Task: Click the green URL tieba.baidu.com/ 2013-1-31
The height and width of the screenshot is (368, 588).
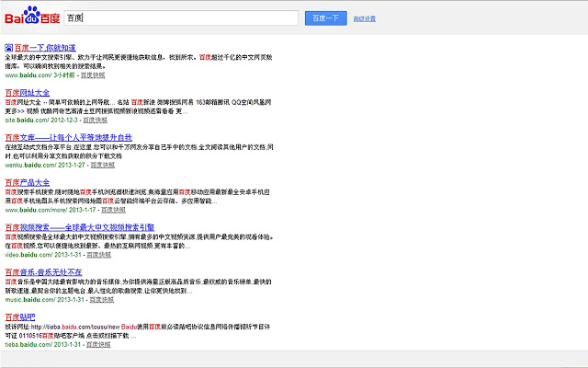Action: [43, 345]
